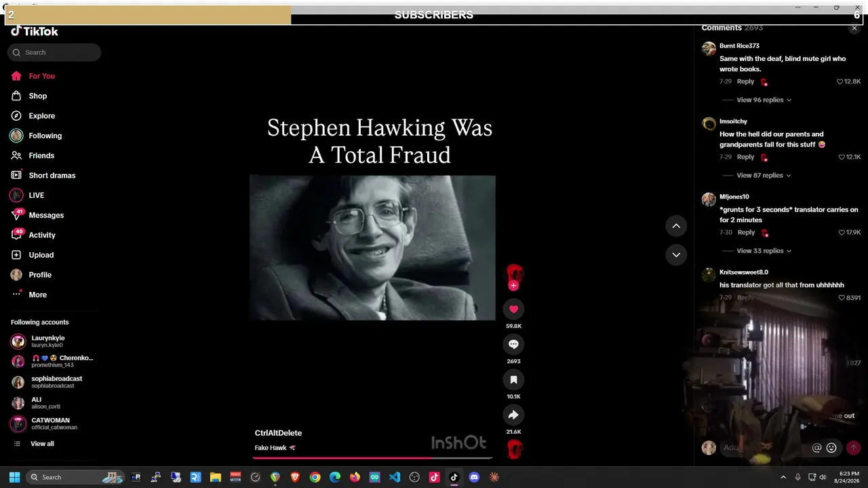Image resolution: width=868 pixels, height=488 pixels.
Task: Open the CtrlAltDelete creator profile
Action: coord(278,433)
